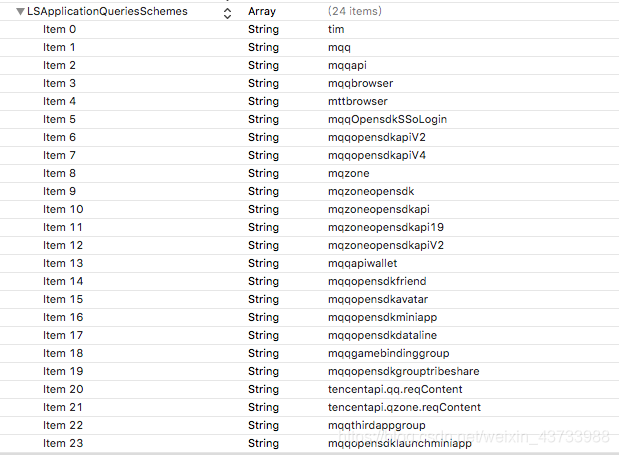Viewport: 619px width, 455px height.
Task: Select the value mqqopensdkdataline
Action: pos(382,336)
